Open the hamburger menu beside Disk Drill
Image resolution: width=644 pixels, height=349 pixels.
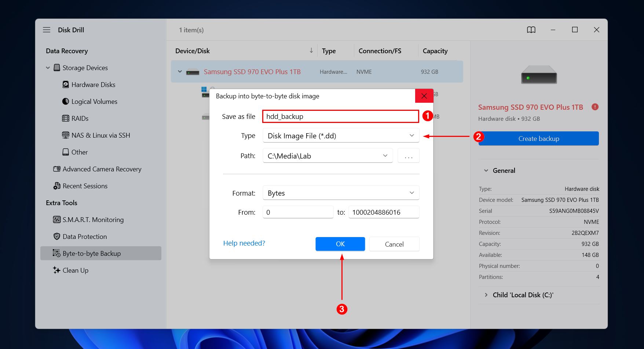pos(47,30)
